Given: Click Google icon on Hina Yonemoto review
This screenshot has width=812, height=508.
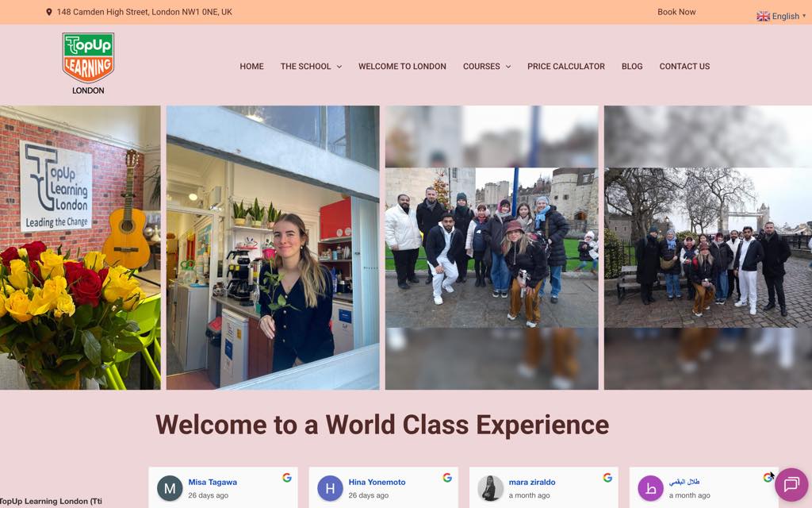Looking at the screenshot, I should click(x=447, y=478).
